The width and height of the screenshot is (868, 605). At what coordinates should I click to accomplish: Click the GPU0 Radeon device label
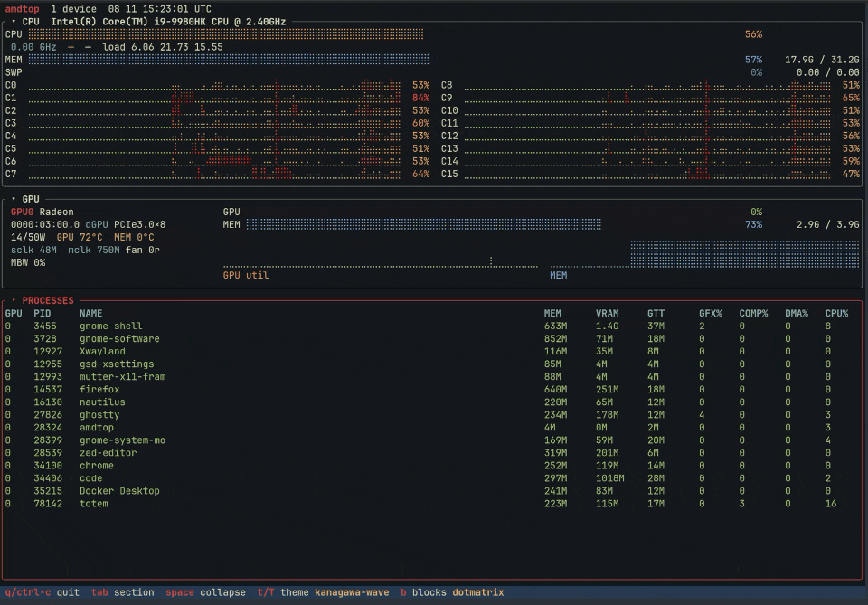[42, 212]
